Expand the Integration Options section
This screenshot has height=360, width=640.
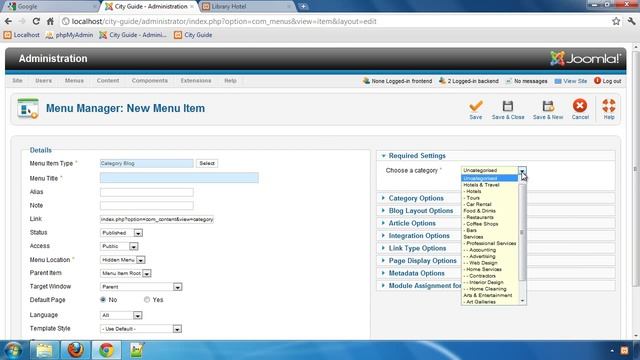tap(419, 236)
